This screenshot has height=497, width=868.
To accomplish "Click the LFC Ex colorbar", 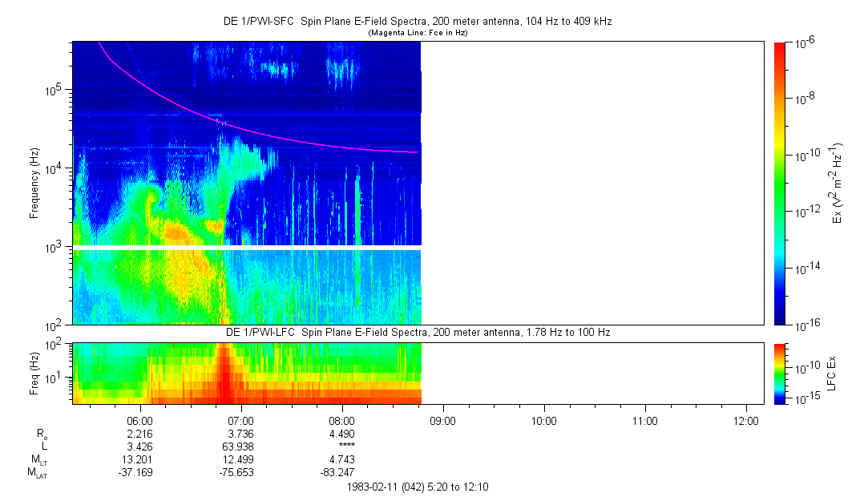I will point(781,373).
